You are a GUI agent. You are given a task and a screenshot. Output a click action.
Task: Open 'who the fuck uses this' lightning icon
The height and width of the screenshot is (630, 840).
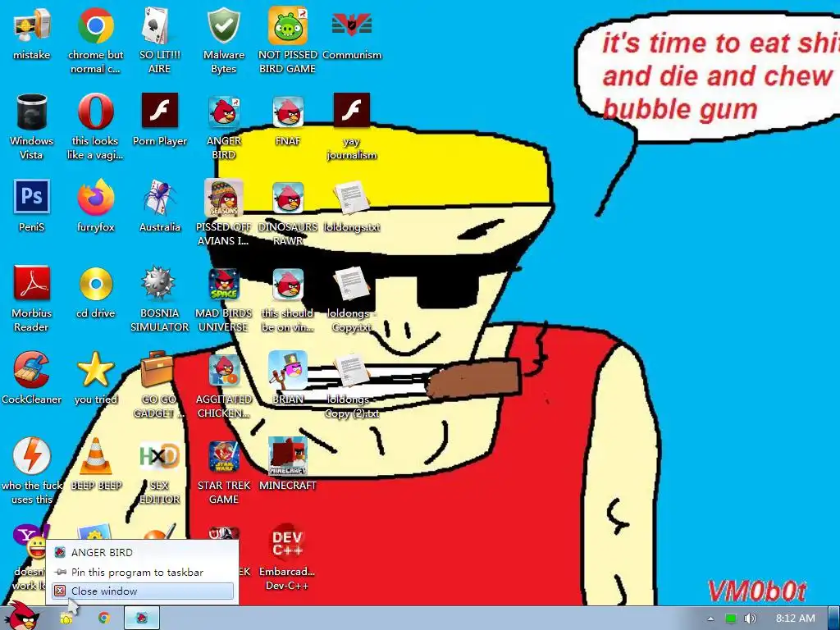pyautogui.click(x=32, y=472)
